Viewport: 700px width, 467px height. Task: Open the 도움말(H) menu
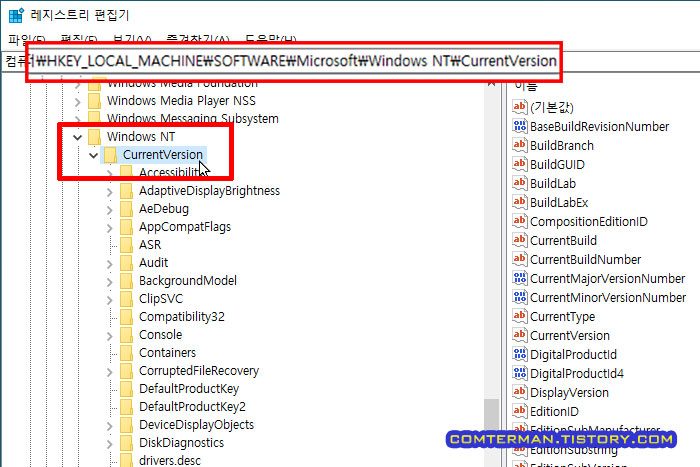(271, 40)
